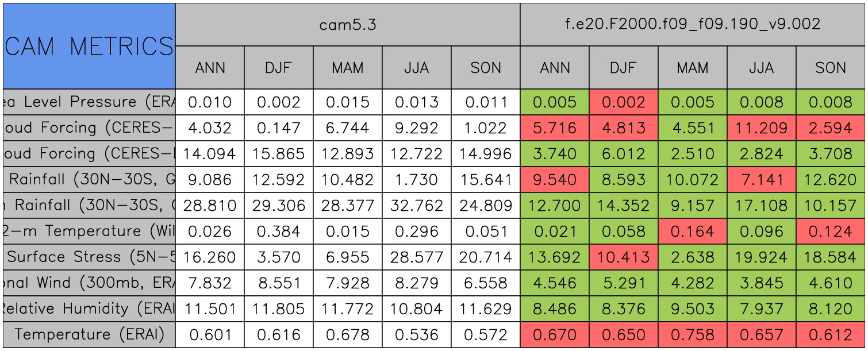Select the cell containing 1.730
This screenshot has height=351, width=868.
coord(416,180)
